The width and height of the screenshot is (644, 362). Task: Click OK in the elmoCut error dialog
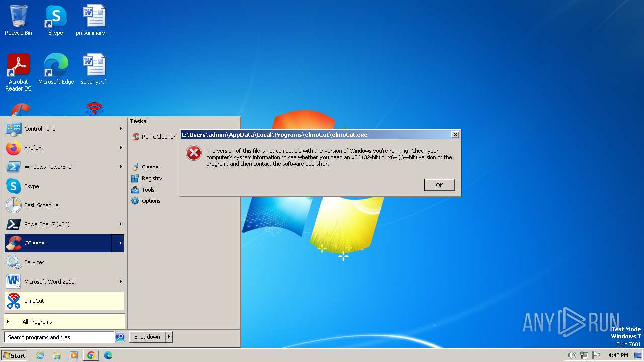[x=439, y=185]
